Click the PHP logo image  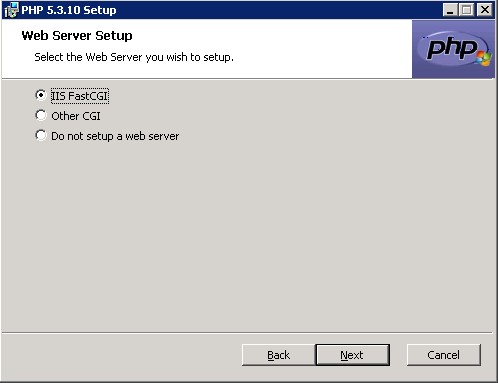point(454,49)
